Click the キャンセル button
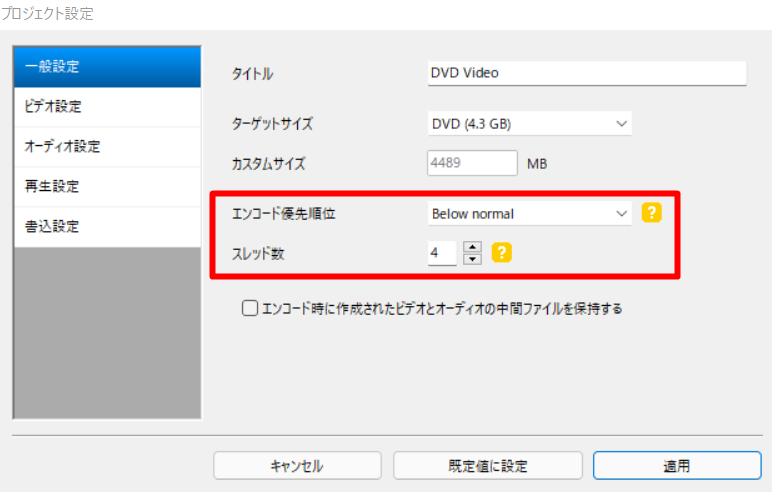 (x=297, y=465)
